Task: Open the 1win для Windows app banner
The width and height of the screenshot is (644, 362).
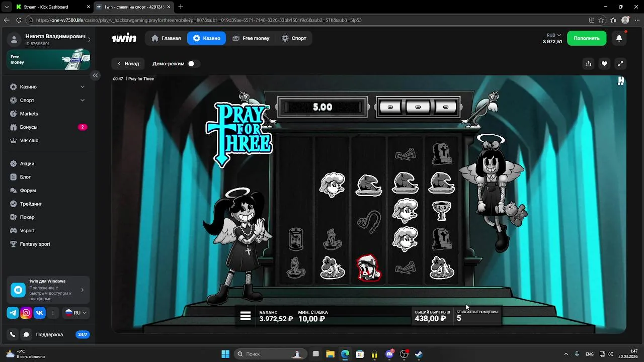Action: pos(48,290)
